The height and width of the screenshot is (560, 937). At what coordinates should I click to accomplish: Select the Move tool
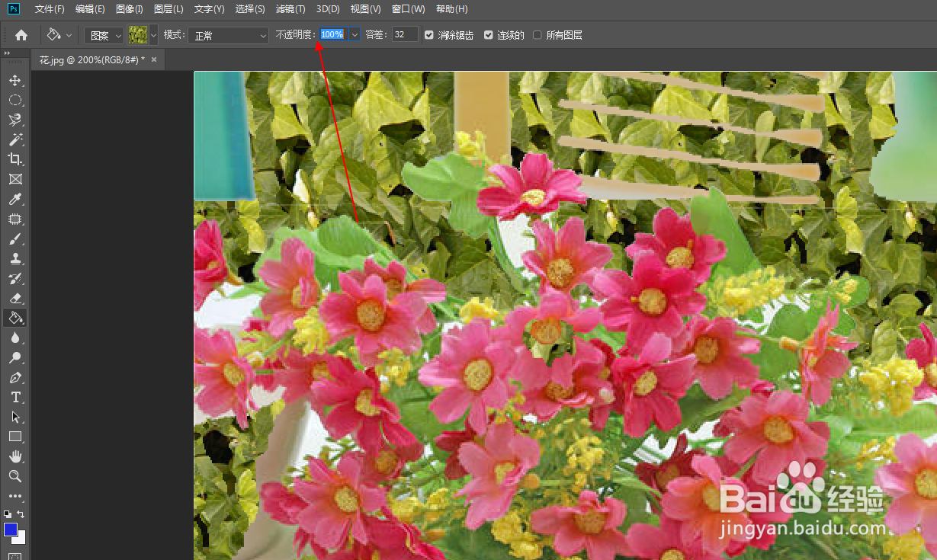(15, 80)
